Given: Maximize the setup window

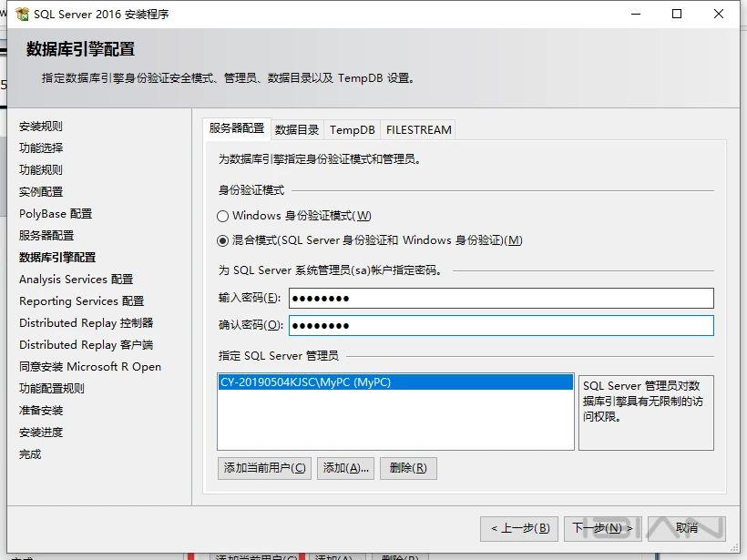Looking at the screenshot, I should tap(677, 14).
